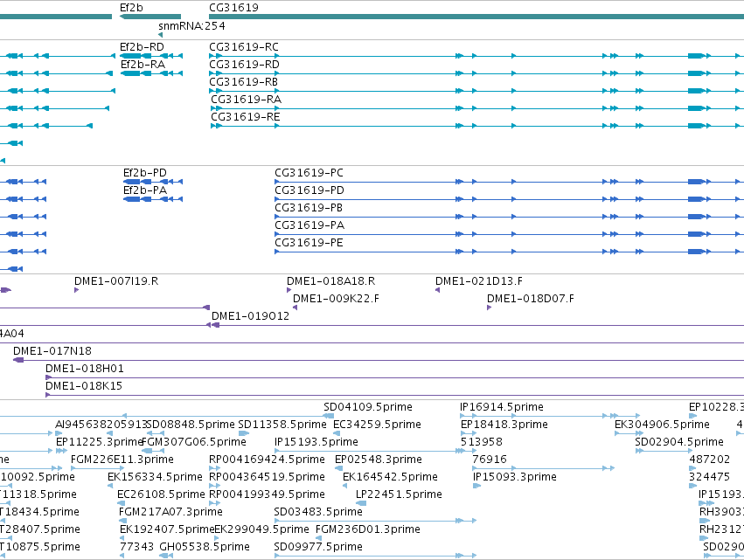
Task: Open EST EC34259.5prime
Action: (377, 425)
